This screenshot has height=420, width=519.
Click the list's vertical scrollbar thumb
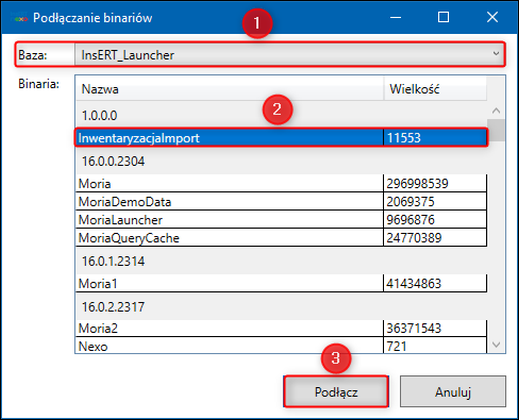[496, 130]
